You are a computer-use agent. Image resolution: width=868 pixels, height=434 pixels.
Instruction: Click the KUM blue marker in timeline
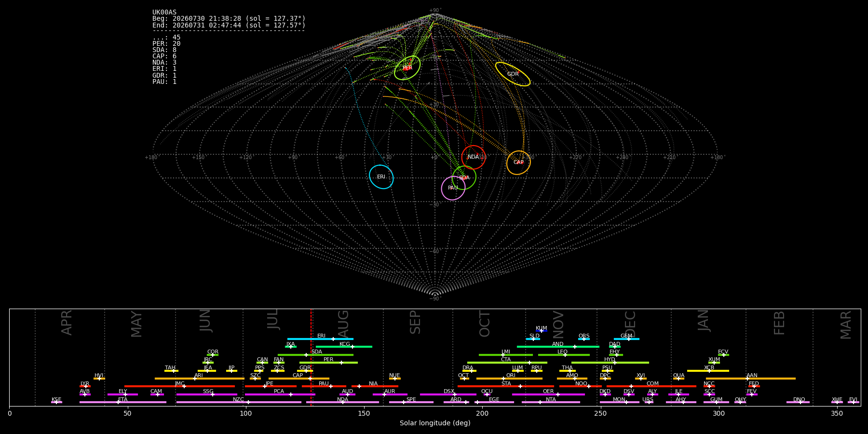(x=542, y=331)
